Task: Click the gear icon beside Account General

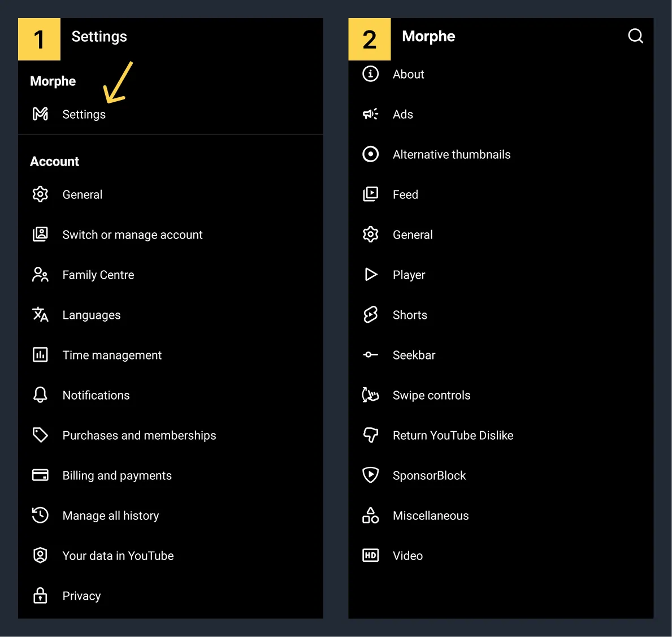Action: point(40,194)
